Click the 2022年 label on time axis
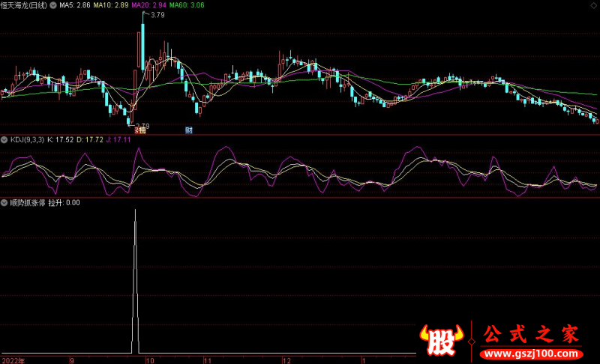The width and height of the screenshot is (600, 364). click(13, 360)
